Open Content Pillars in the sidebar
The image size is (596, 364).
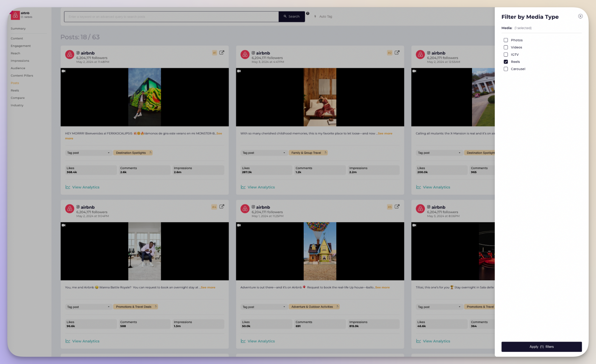22,76
